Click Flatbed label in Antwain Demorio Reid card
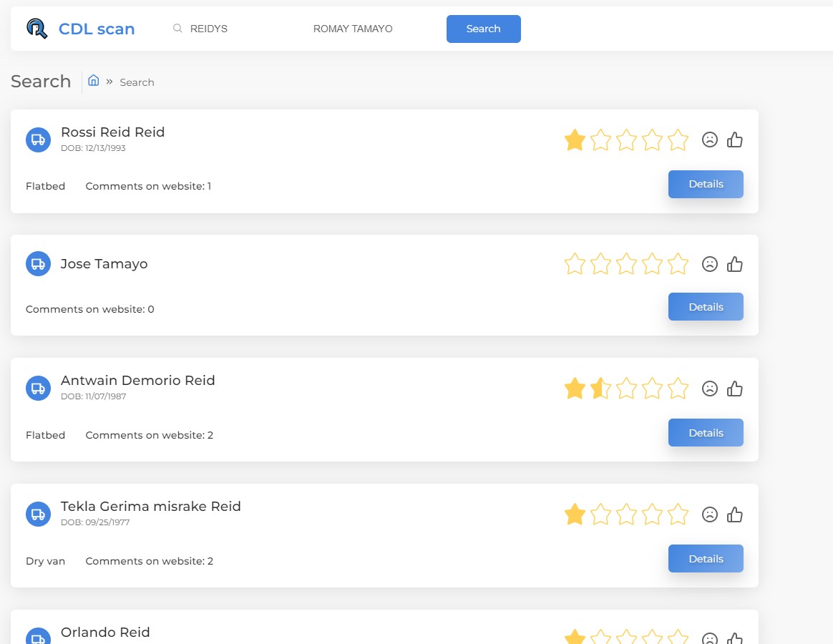 (x=45, y=435)
